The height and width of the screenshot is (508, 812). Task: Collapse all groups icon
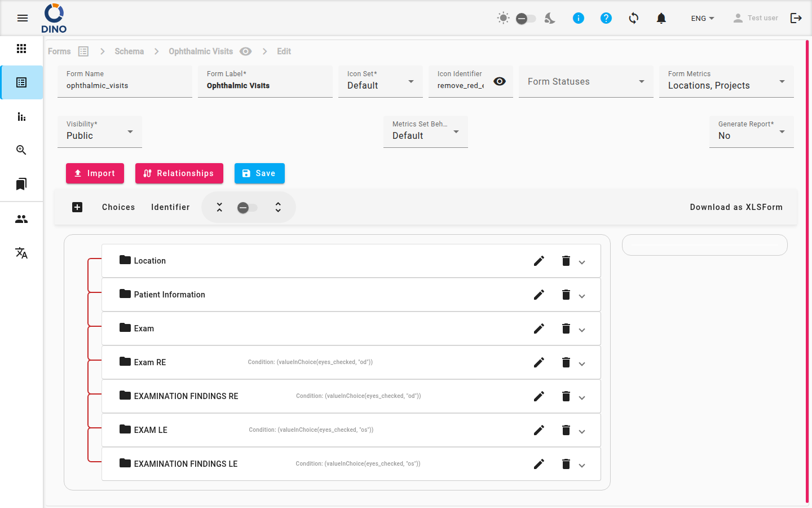(219, 207)
